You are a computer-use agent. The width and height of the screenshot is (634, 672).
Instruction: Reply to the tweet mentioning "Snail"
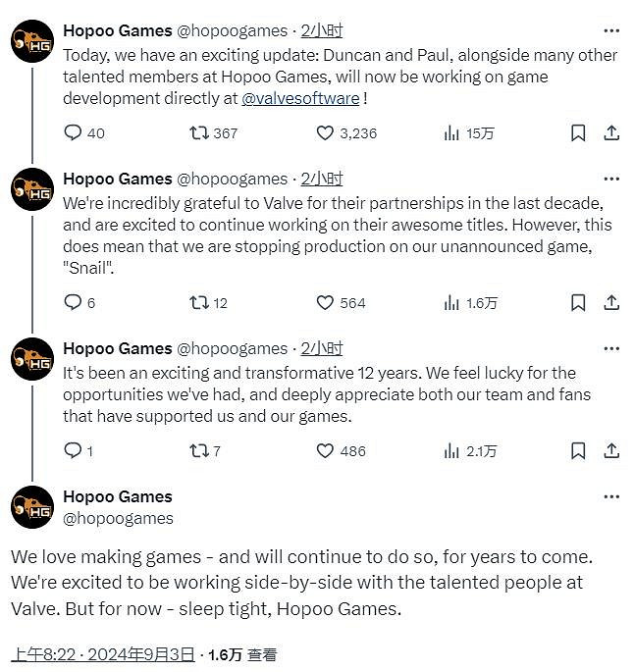pyautogui.click(x=74, y=302)
